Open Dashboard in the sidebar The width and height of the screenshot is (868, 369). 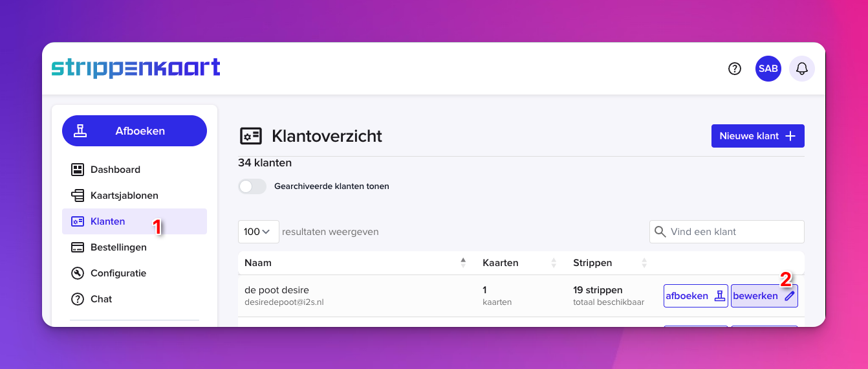115,170
